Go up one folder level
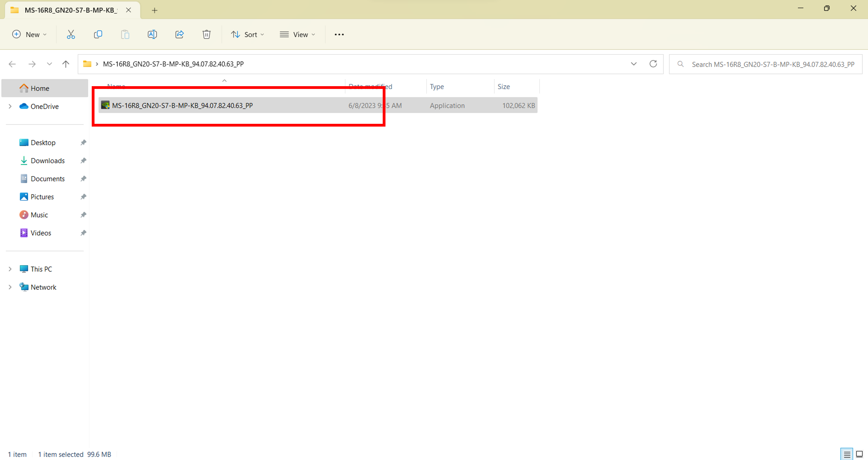868x460 pixels. [x=66, y=64]
